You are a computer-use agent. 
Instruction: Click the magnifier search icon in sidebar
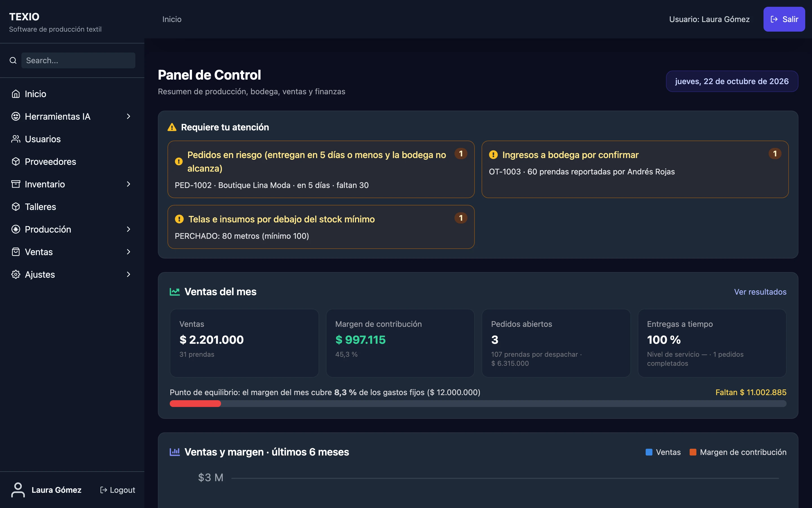pos(13,60)
